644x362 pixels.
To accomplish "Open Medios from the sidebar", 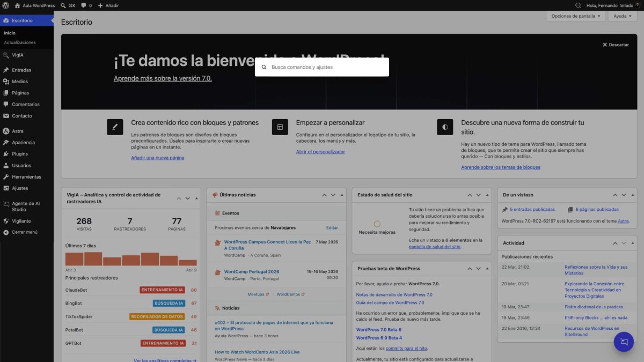I will point(24,81).
